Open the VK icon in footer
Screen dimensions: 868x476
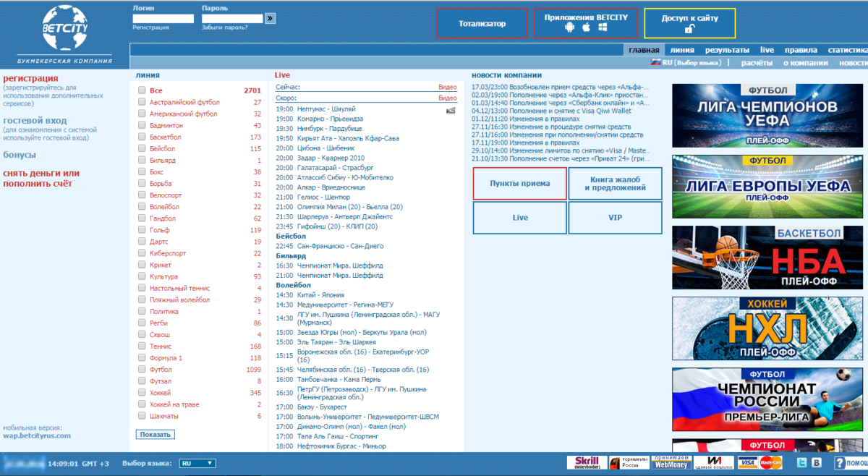pyautogui.click(x=817, y=462)
